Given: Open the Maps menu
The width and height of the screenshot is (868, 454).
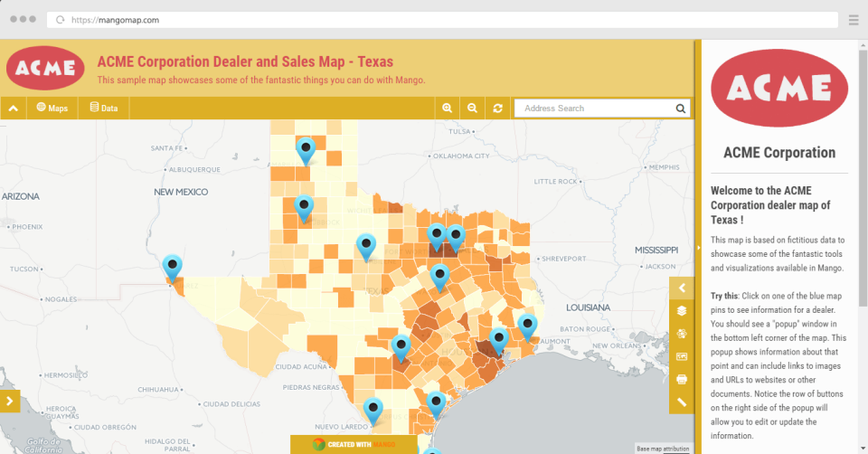Looking at the screenshot, I should [52, 109].
